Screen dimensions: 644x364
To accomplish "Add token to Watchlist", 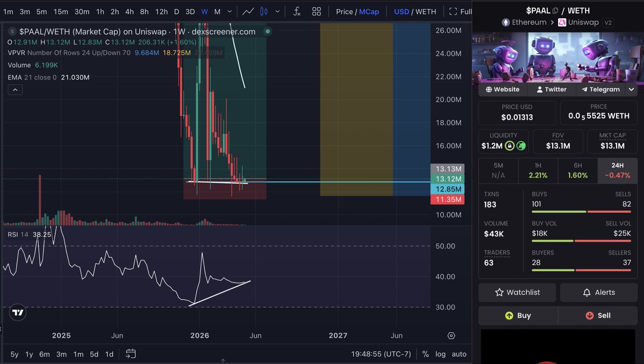I will 518,292.
